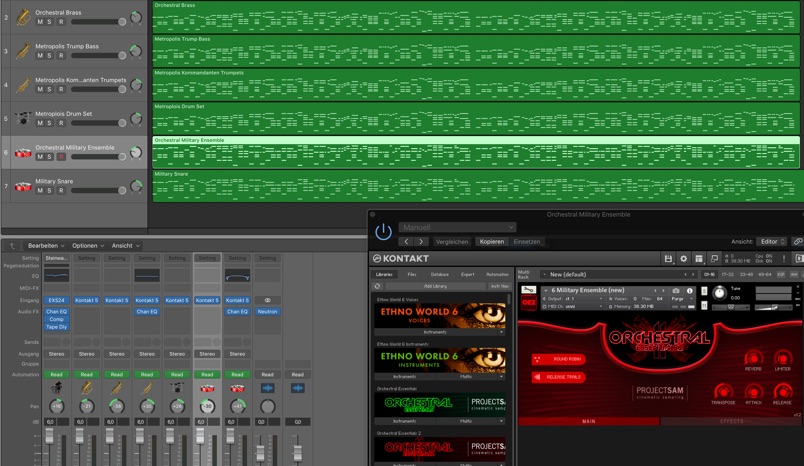804x466 pixels.
Task: Click the grand piano icon in mixer
Action: (56, 388)
